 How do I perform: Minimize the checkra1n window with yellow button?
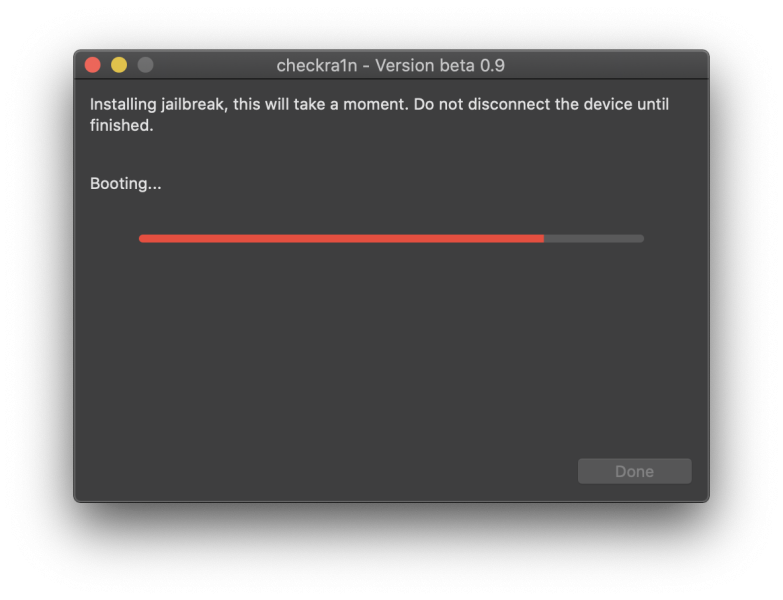coord(119,65)
